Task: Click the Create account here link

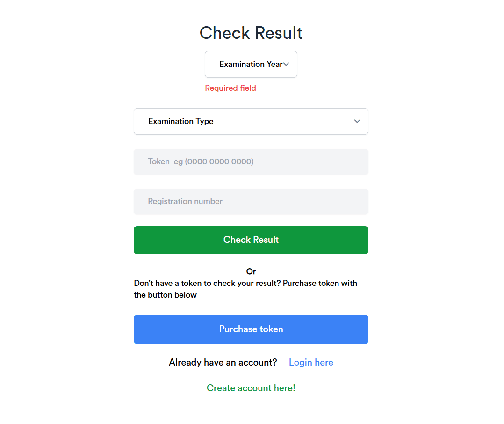Action: pyautogui.click(x=251, y=388)
